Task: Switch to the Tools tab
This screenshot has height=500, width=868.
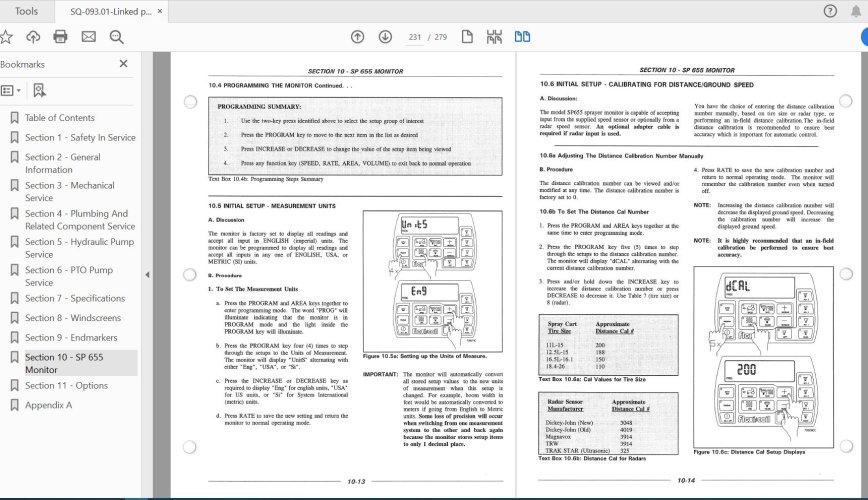Action: [26, 11]
